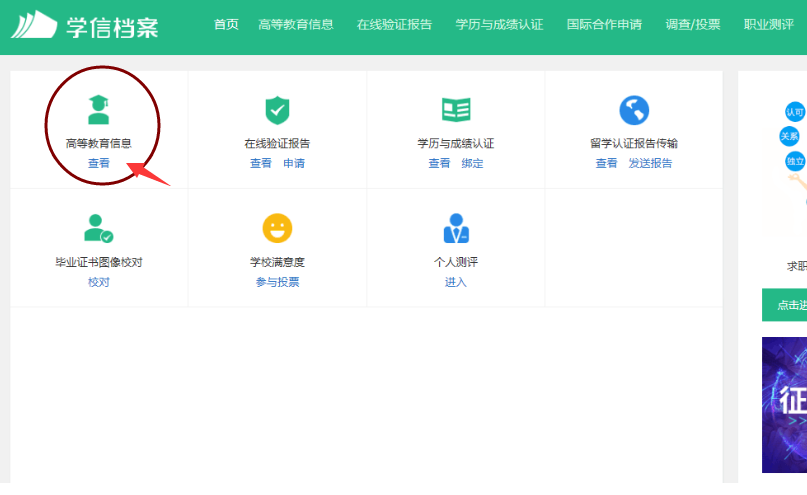Click the 毕业证书图像校对 person icon

tap(98, 229)
